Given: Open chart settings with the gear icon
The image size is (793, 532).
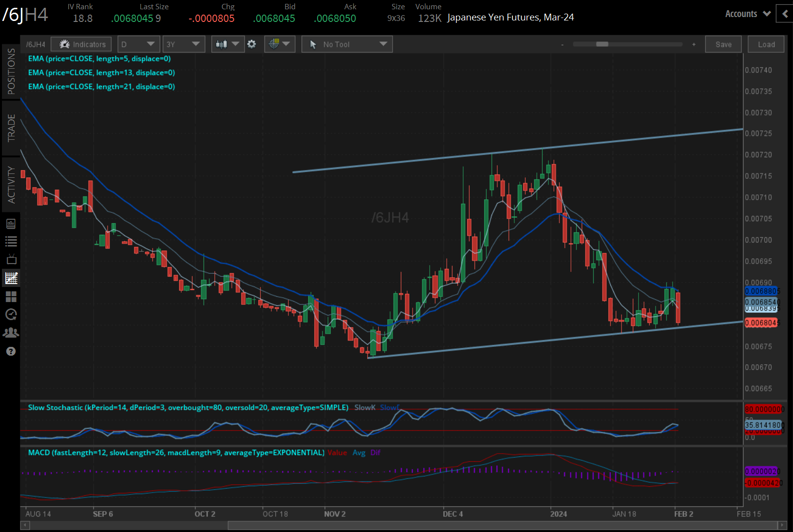Looking at the screenshot, I should [x=252, y=44].
